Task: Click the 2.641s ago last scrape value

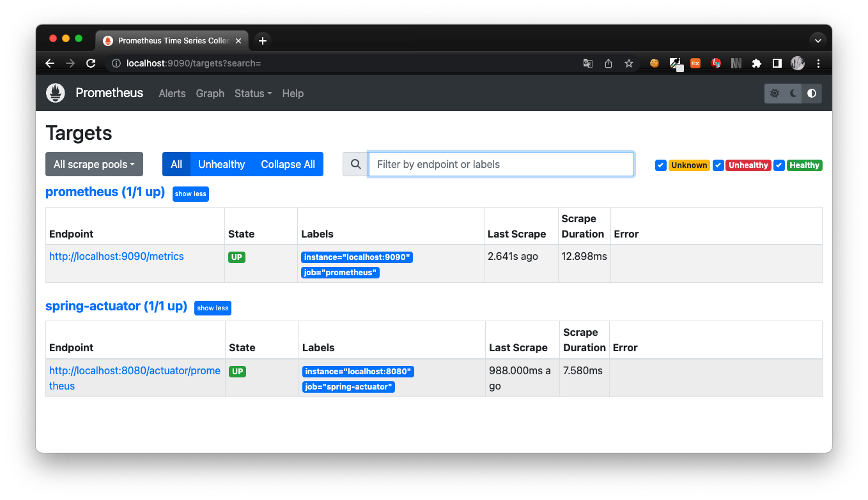Action: coord(513,256)
